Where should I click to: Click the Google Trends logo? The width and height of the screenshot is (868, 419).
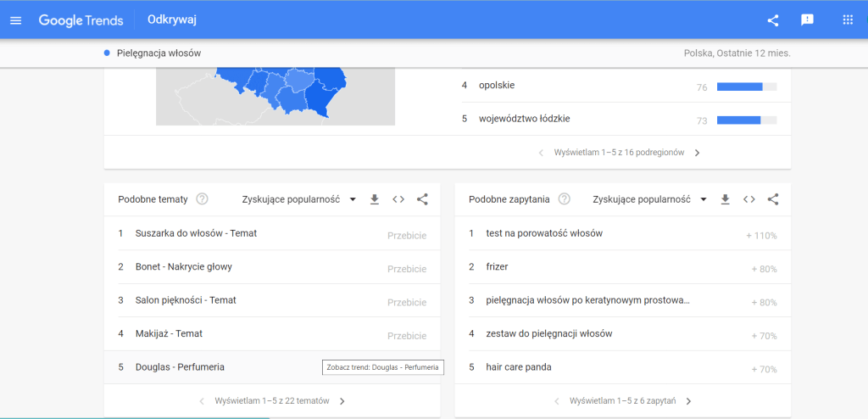pyautogui.click(x=81, y=20)
